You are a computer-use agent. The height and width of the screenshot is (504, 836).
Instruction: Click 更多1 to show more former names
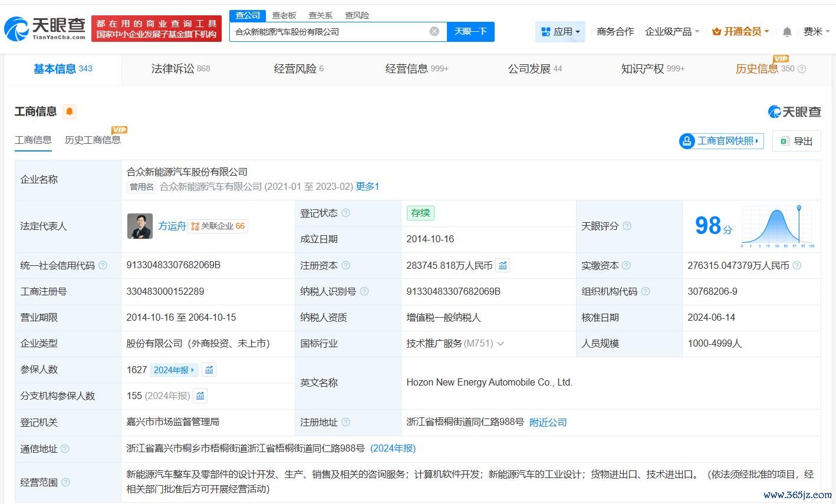click(367, 186)
